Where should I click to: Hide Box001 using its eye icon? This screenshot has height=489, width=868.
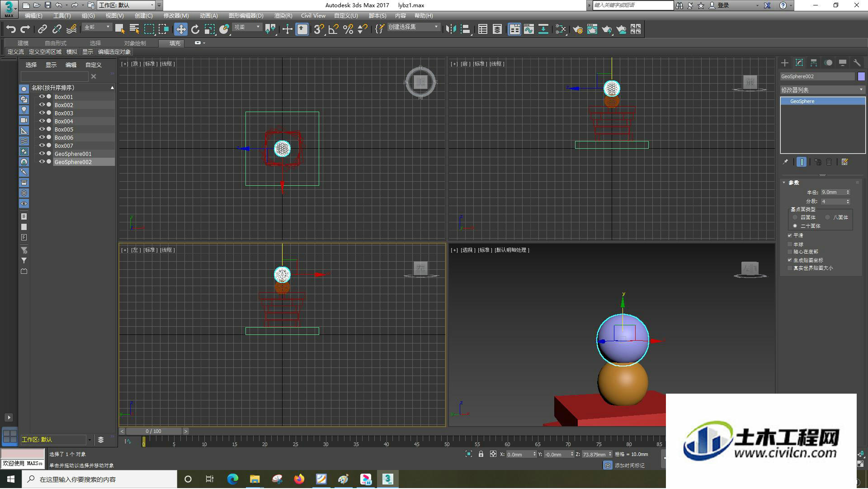click(42, 97)
